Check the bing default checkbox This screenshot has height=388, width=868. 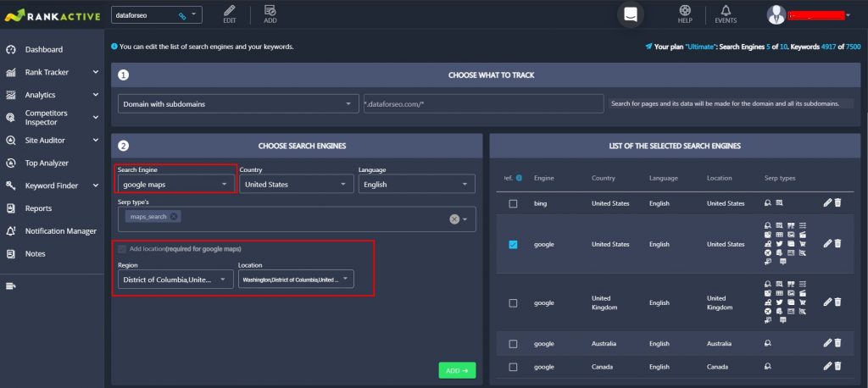tap(513, 203)
